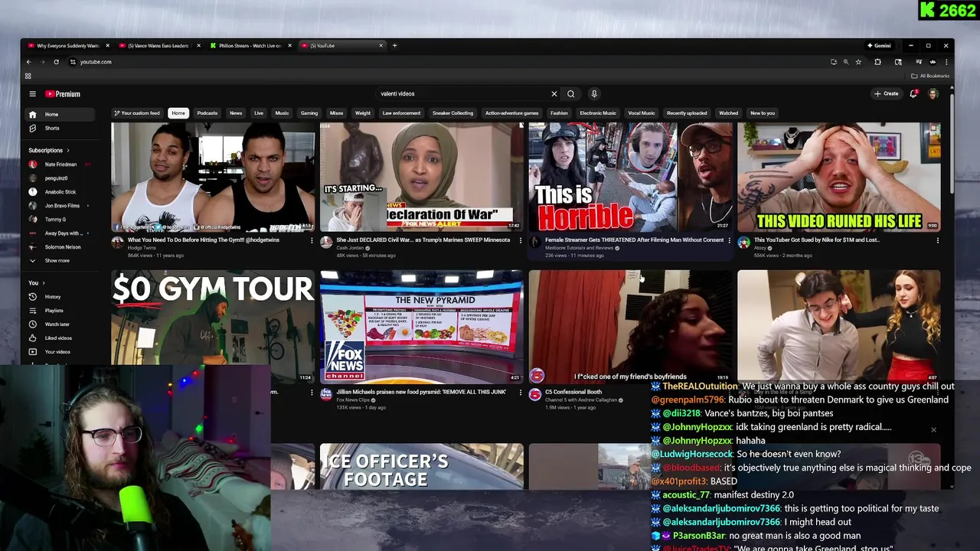Bookmark this page with the star icon

[858, 62]
